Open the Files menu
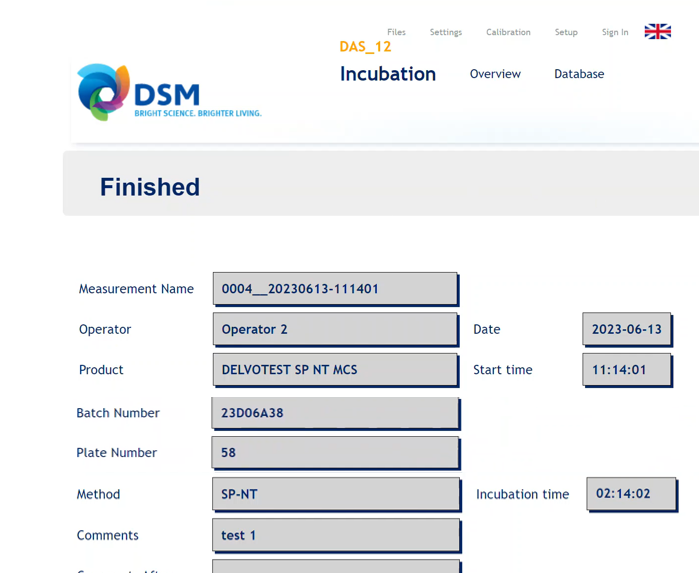The width and height of the screenshot is (699, 573). click(396, 32)
